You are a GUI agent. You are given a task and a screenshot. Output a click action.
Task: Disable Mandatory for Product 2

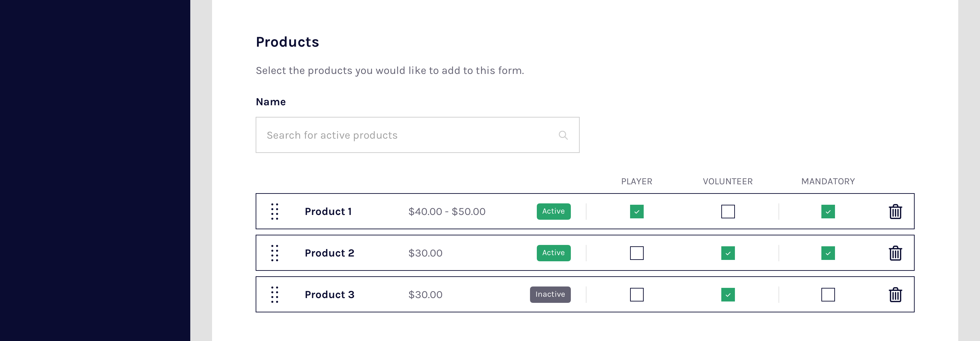(x=828, y=253)
